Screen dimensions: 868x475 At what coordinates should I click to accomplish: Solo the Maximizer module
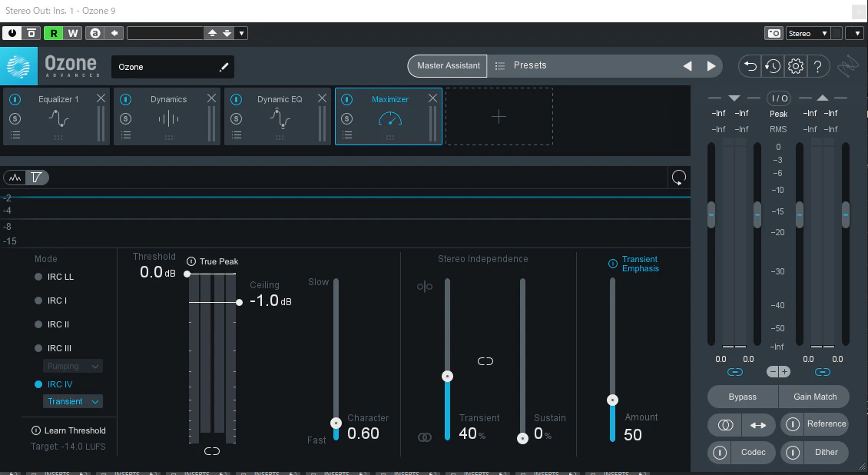tap(347, 118)
